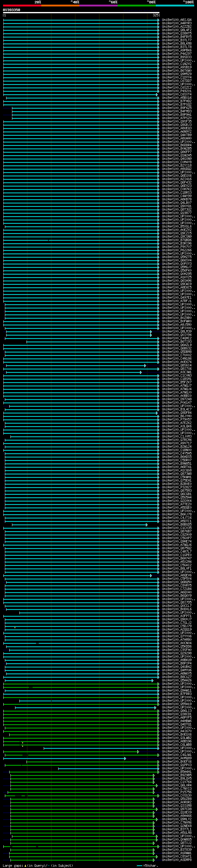Select hit UniRef100_B9F6Z5

(176, 108)
